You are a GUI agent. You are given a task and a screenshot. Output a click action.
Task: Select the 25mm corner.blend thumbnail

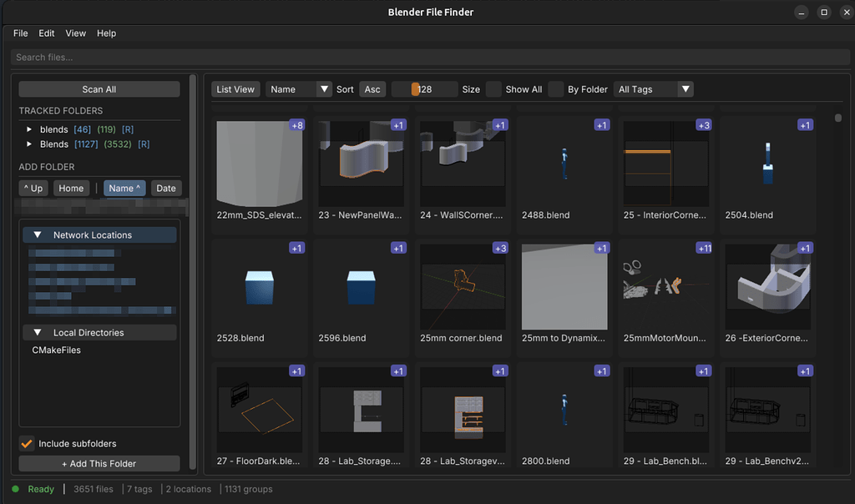click(x=463, y=286)
